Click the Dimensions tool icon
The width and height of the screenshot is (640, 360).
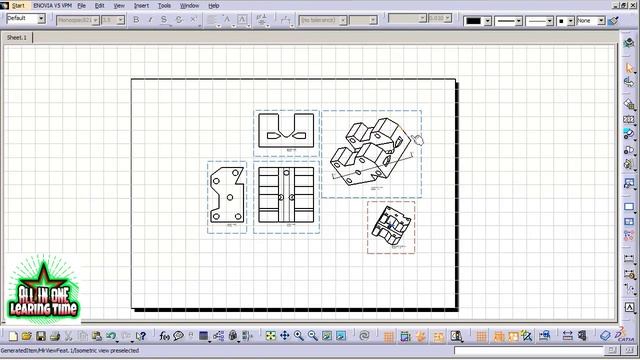pyautogui.click(x=629, y=258)
